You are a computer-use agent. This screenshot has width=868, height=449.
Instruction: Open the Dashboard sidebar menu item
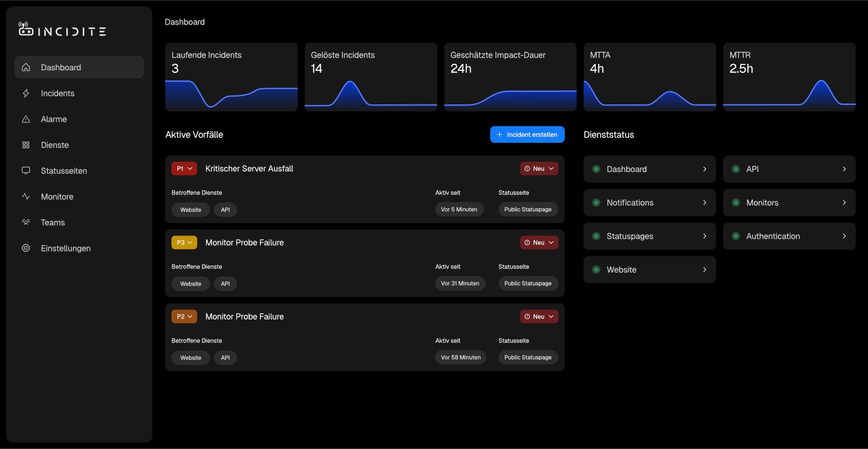click(x=79, y=67)
